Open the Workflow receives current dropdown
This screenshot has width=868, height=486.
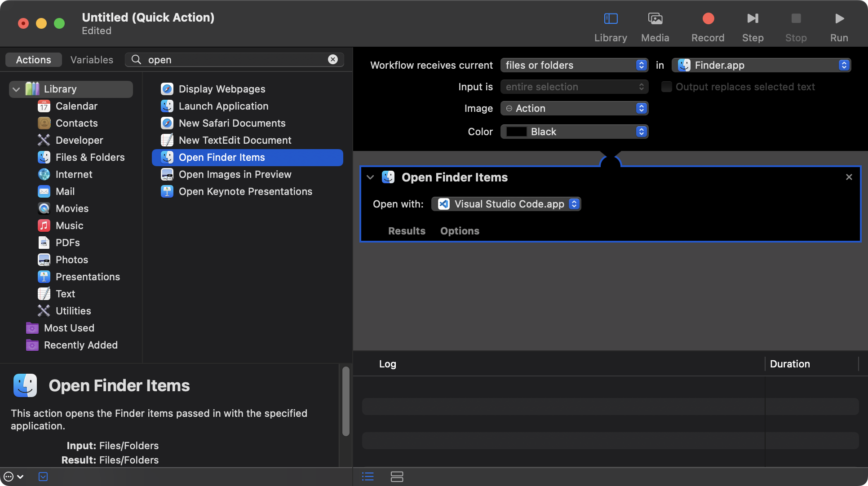[x=574, y=65]
